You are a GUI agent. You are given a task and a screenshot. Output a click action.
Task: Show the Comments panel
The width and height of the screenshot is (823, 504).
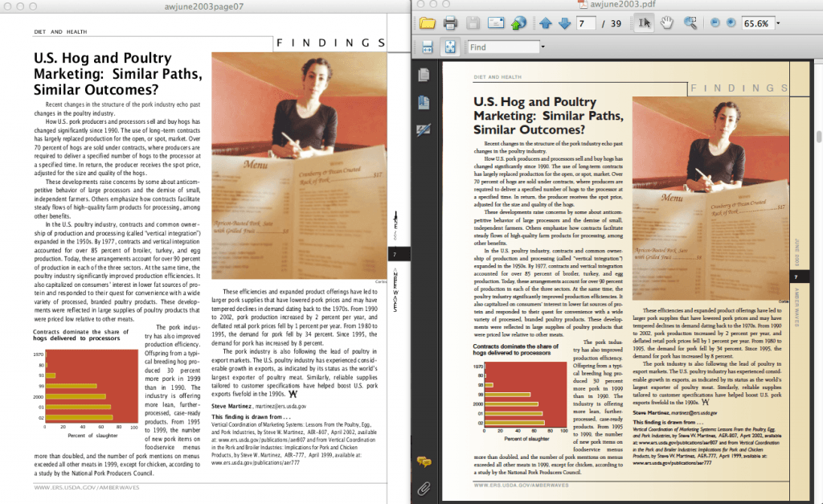(424, 461)
